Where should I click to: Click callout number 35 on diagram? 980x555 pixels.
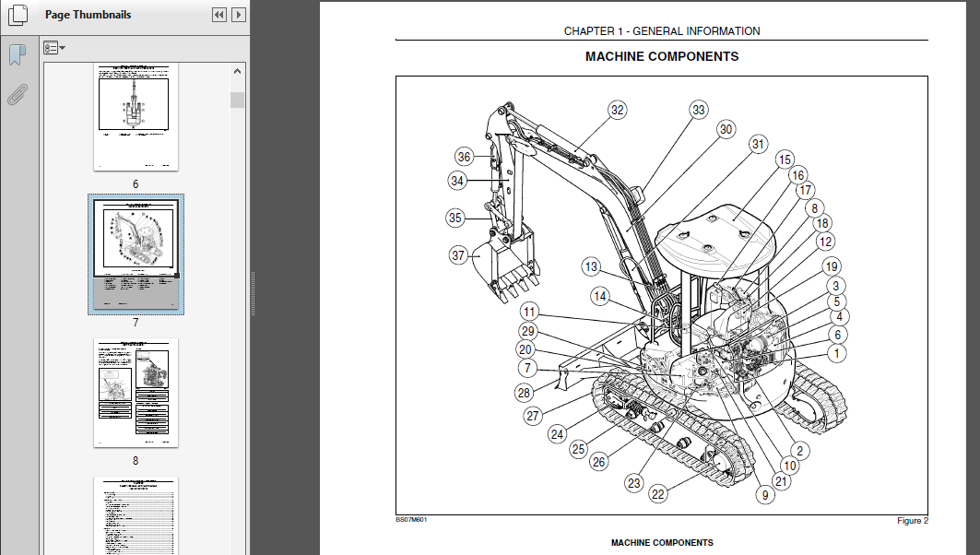click(455, 218)
